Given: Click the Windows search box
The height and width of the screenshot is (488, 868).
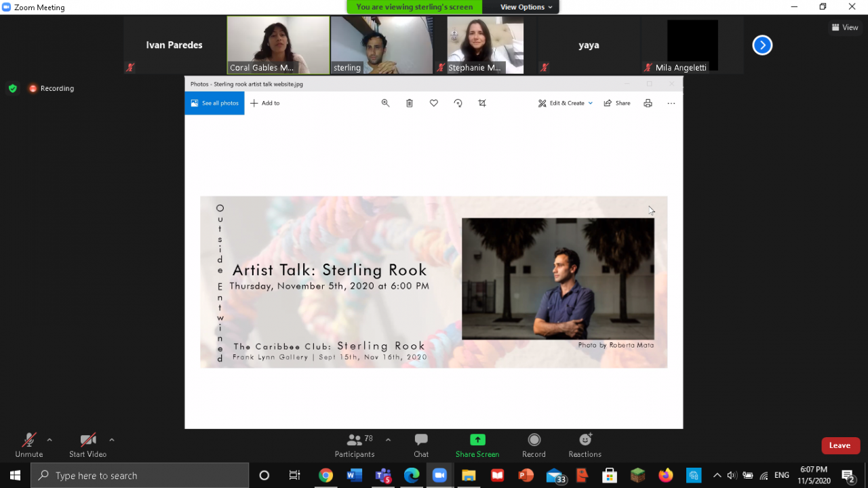Looking at the screenshot, I should point(140,475).
